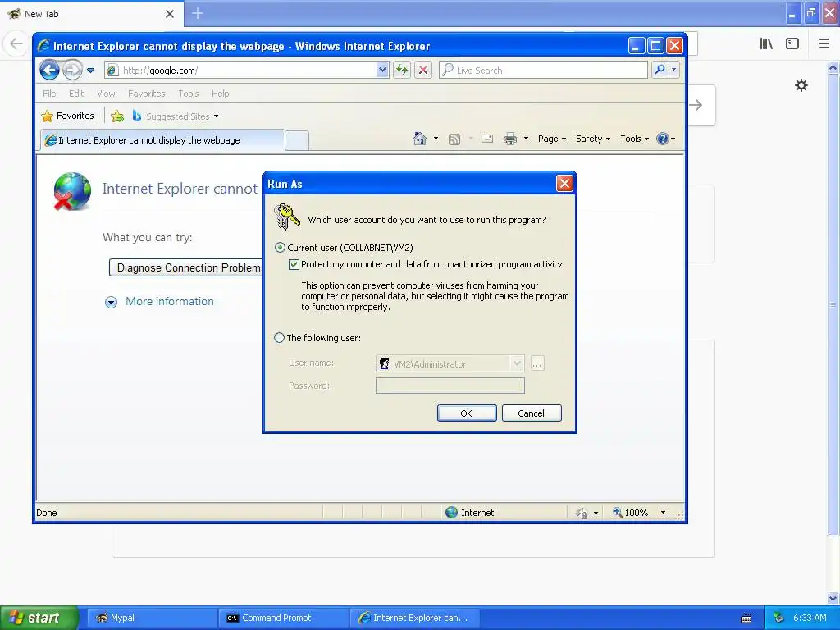Click the Home icon in command bar
Screen dimensions: 840x630
click(x=420, y=139)
